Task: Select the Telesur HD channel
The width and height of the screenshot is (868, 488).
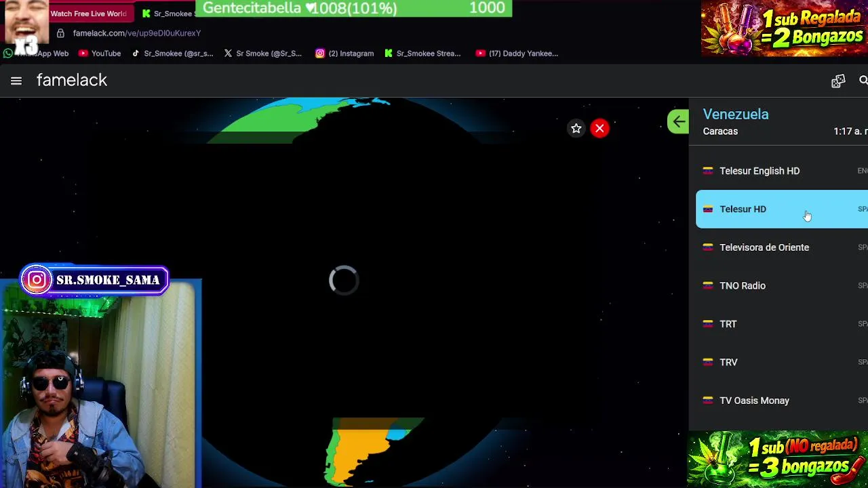Action: tap(782, 209)
